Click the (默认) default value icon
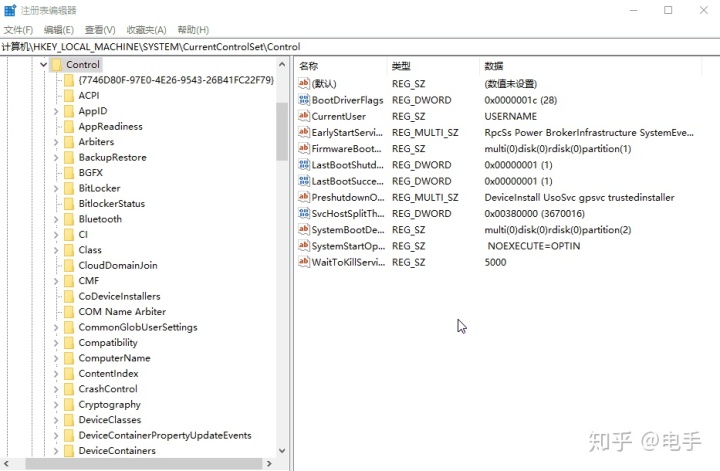This screenshot has width=720, height=471. point(304,83)
